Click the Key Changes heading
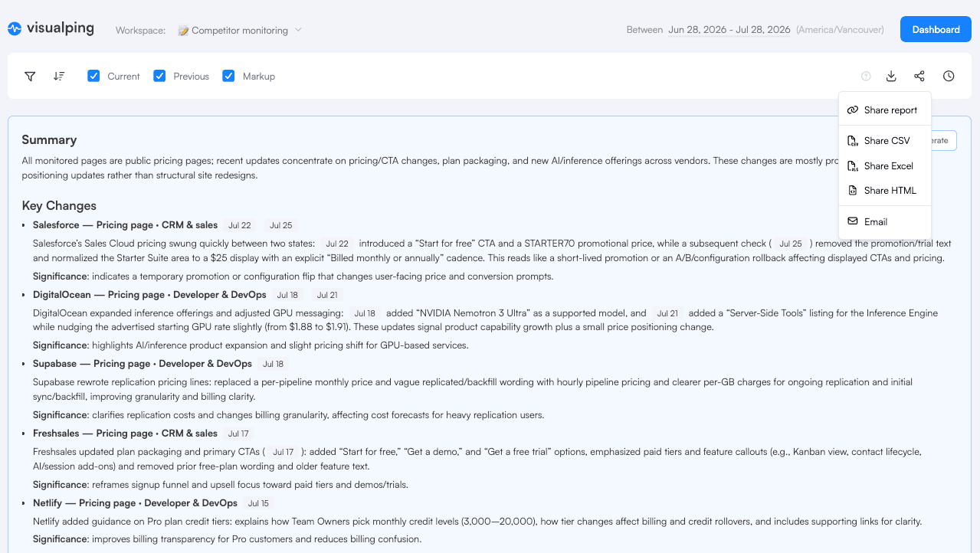980x553 pixels. (x=59, y=206)
